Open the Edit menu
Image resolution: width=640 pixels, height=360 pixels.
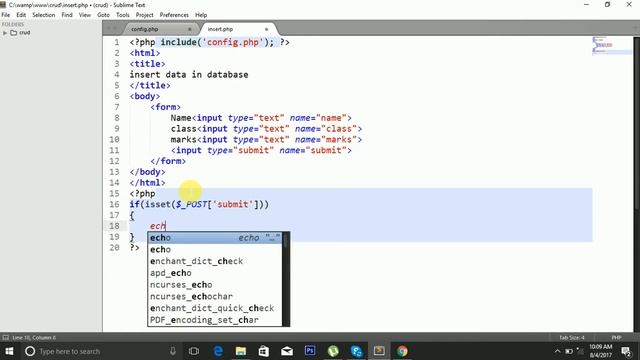point(21,15)
